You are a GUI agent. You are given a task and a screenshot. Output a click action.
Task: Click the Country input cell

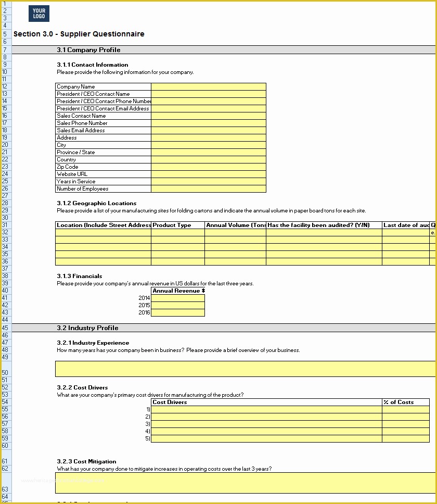point(209,159)
